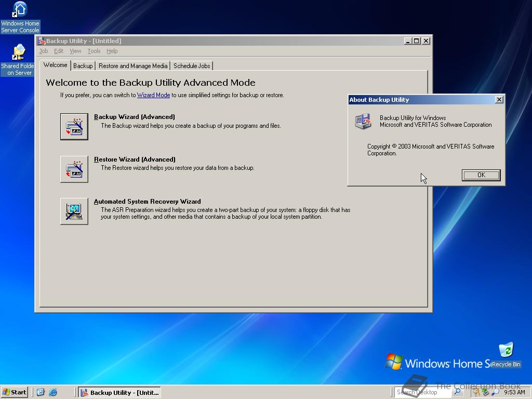Switch to Restore and Manage Media tab
532x399 pixels.
click(133, 66)
